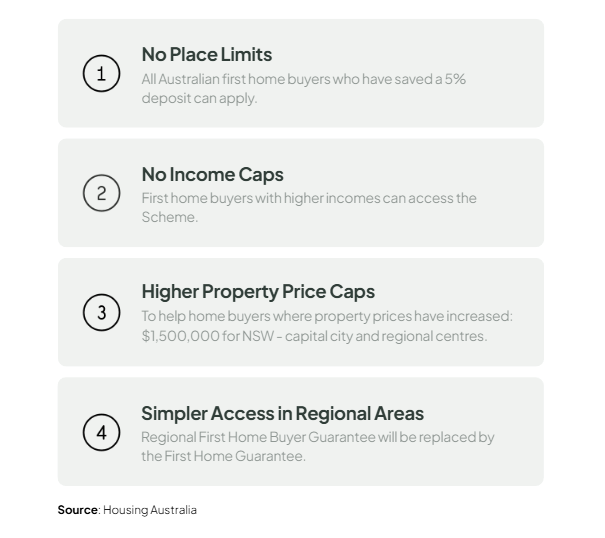
Task: Open the "No Income Caps" heading
Action: tap(212, 174)
